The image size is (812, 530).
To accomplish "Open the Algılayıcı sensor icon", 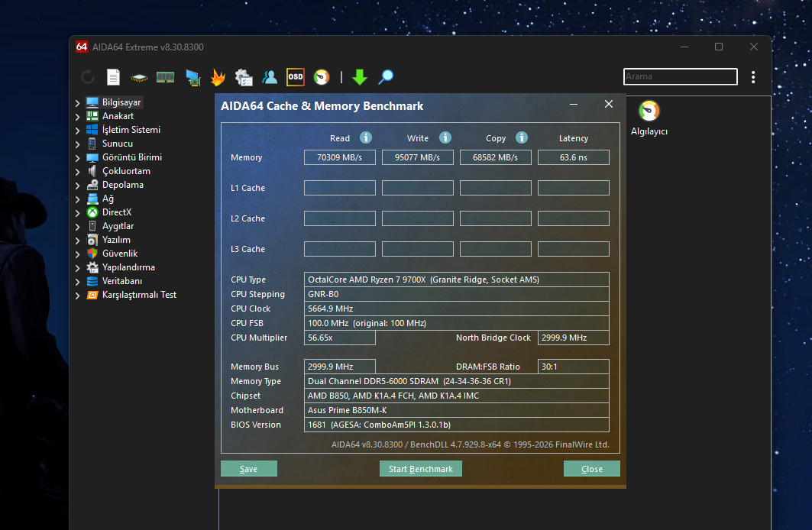I will click(x=649, y=111).
